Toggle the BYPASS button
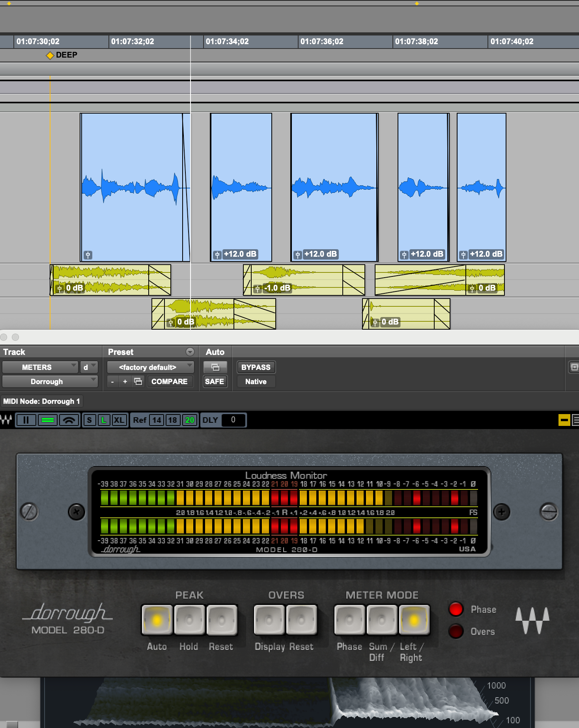 pos(256,367)
